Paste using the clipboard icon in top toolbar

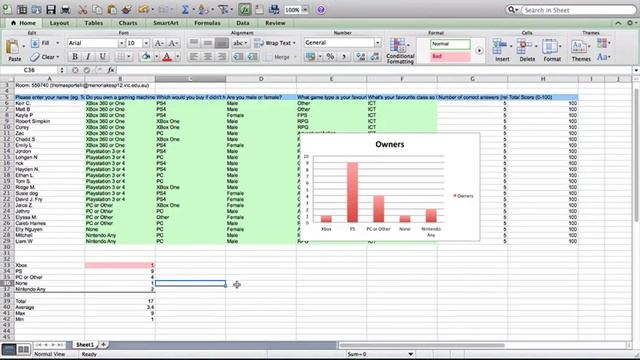[112, 9]
